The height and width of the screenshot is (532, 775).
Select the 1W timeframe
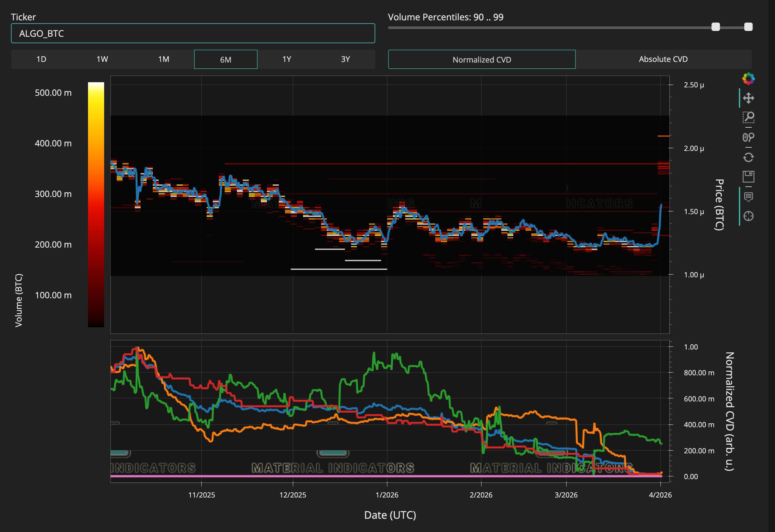point(103,59)
